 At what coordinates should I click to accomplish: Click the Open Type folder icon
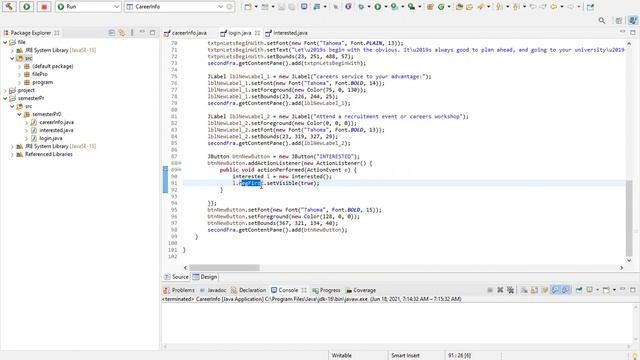459,7
